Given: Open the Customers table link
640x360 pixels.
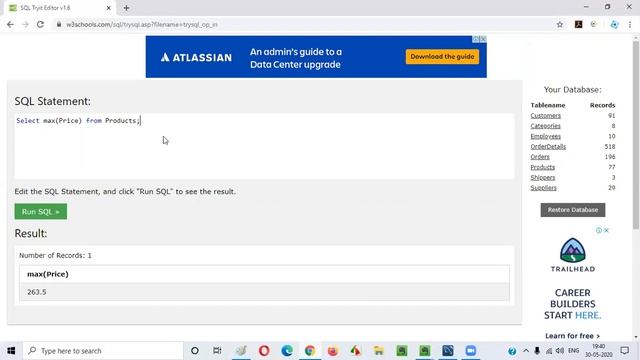Looking at the screenshot, I should pos(545,116).
